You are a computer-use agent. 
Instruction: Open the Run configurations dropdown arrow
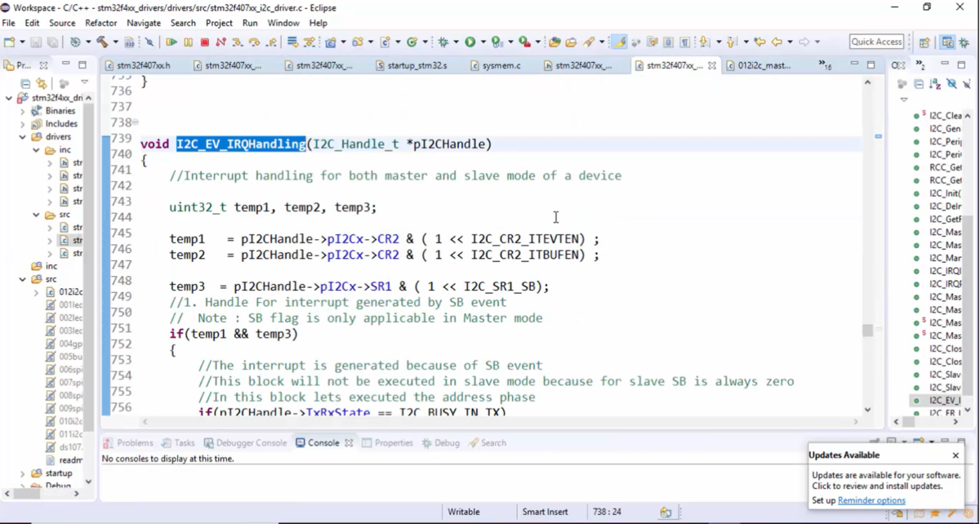tap(483, 42)
